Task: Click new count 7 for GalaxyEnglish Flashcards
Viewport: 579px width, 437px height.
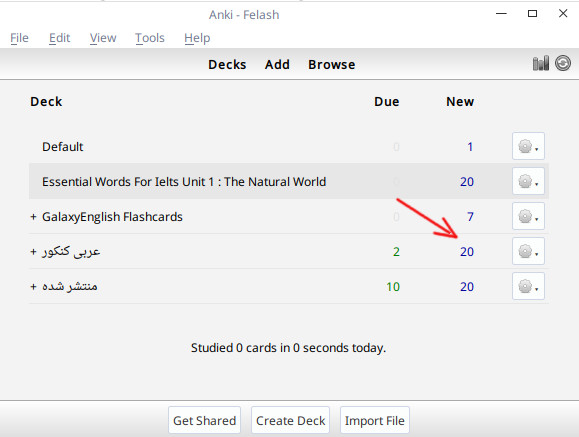Action: click(x=470, y=217)
